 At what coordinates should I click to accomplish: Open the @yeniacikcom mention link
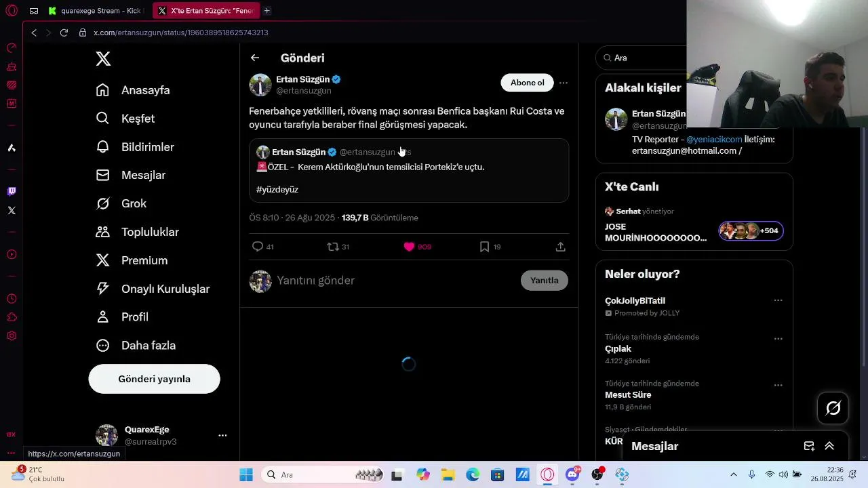[714, 139]
